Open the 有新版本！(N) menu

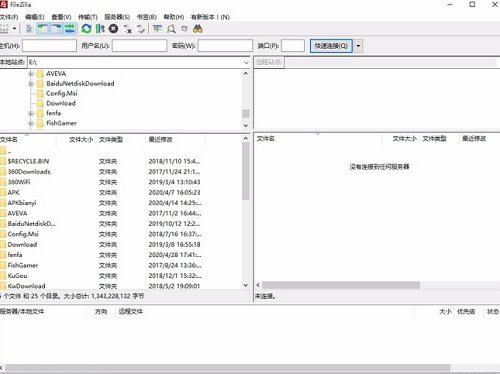point(210,17)
